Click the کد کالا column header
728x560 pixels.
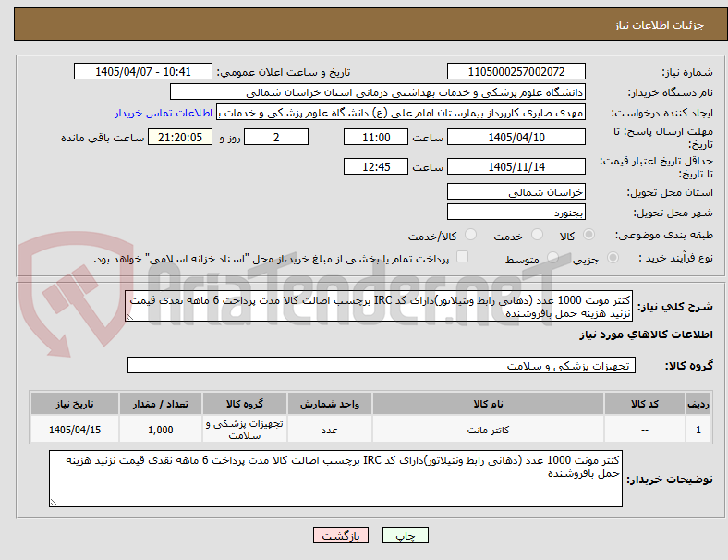click(645, 404)
